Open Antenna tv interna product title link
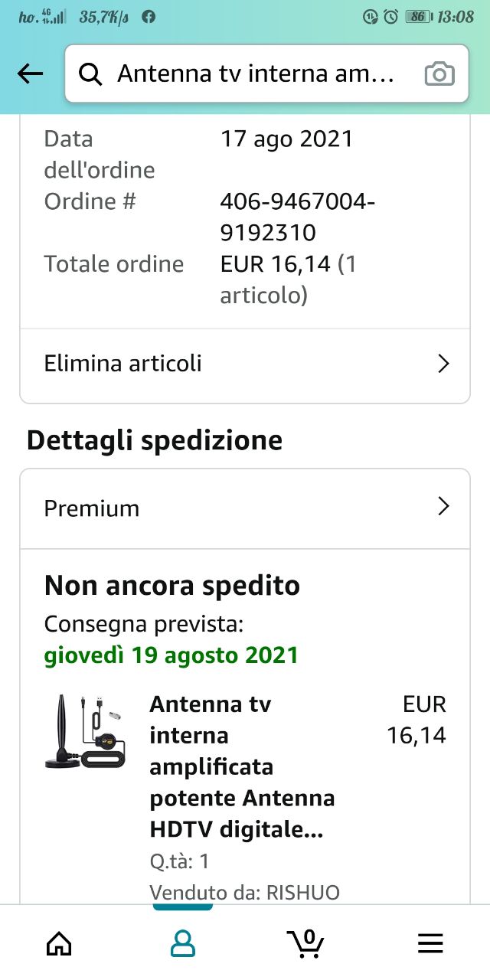Viewport: 490px width, 980px height. pos(242,766)
